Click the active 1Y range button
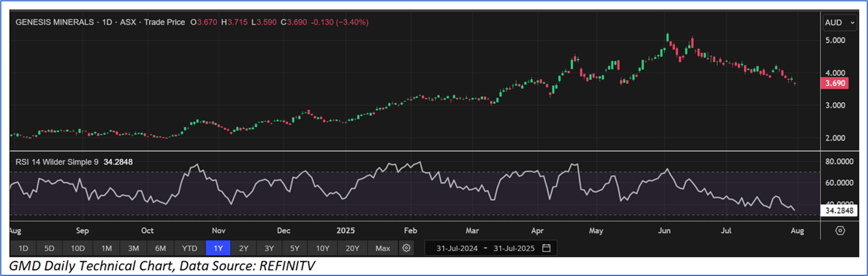Image resolution: width=868 pixels, height=276 pixels. coord(218,248)
